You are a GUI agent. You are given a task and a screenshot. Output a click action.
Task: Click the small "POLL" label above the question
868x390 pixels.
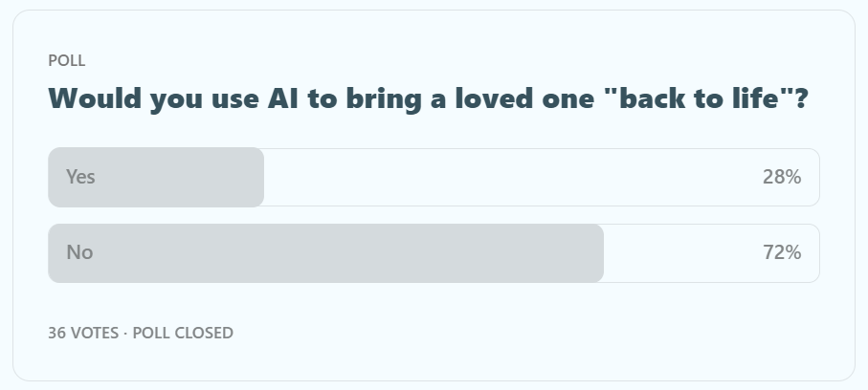(x=67, y=60)
